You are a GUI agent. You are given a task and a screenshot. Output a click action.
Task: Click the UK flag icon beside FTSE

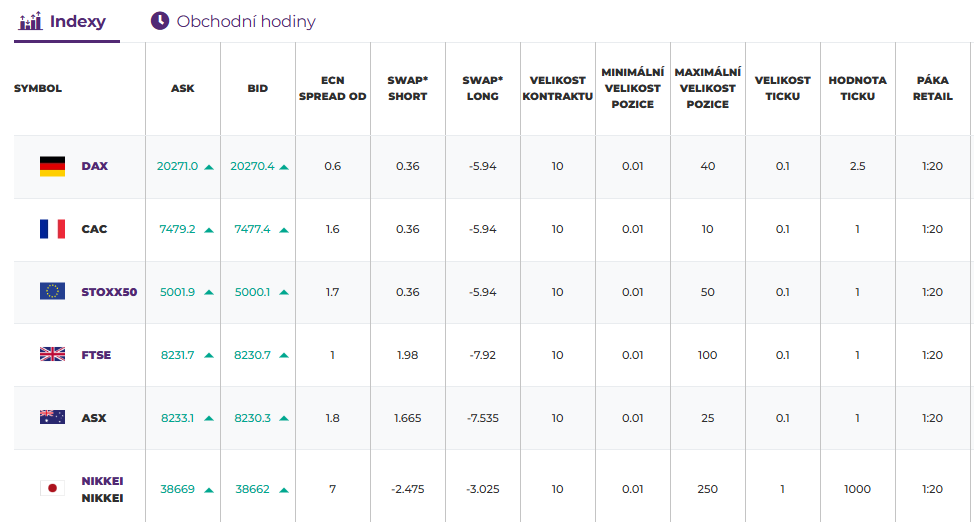[52, 355]
